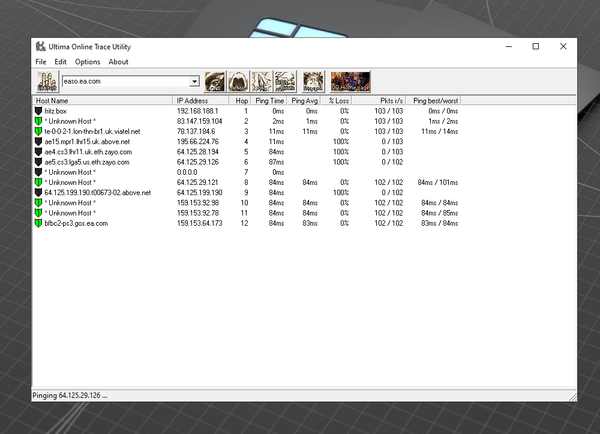
Task: Open the Edit menu
Action: point(60,62)
